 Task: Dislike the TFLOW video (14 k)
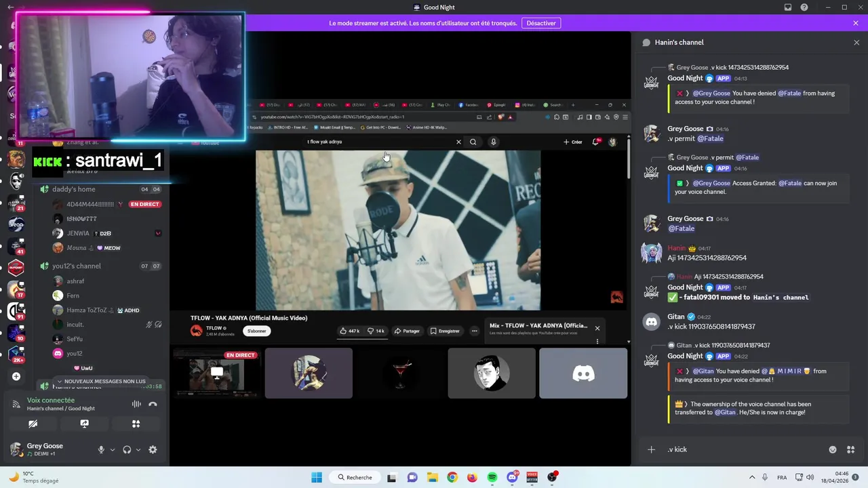(376, 331)
